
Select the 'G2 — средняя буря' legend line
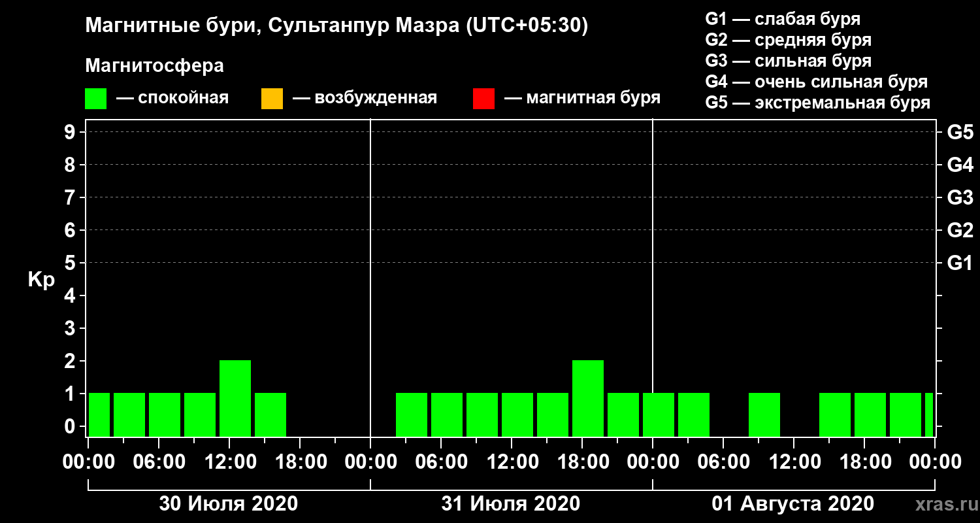(788, 40)
